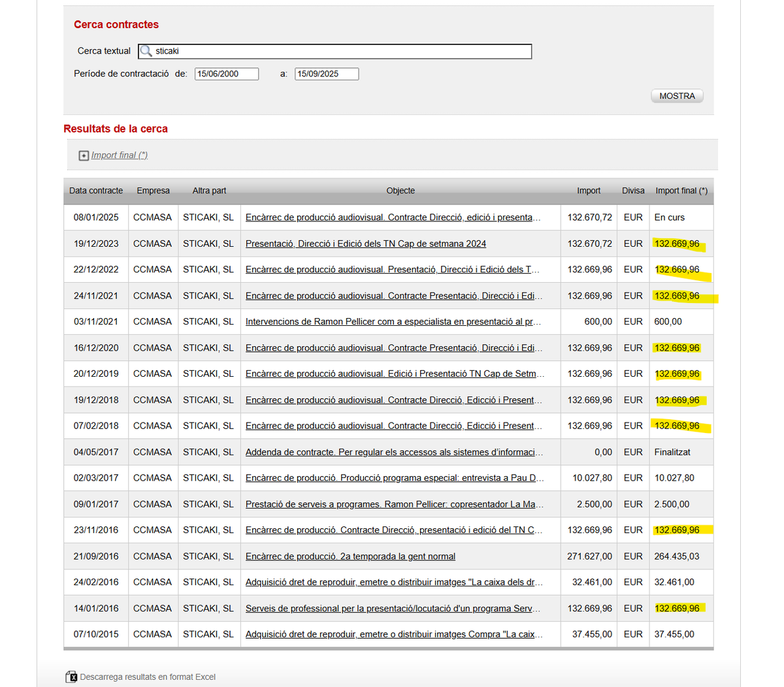Open the 24/11/2021 Encàrrec de producció audiovisual link
The width and height of the screenshot is (784, 687).
pos(394,296)
